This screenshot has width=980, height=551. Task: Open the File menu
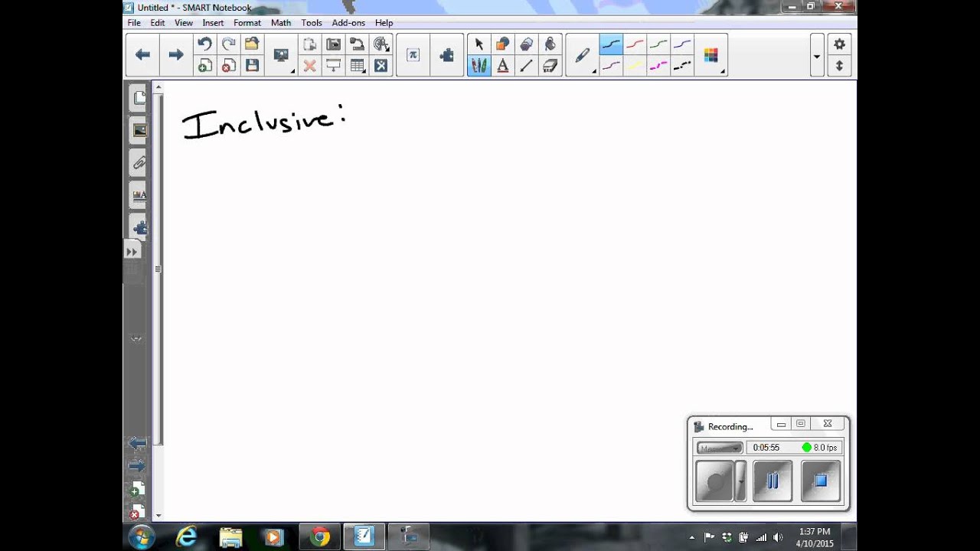tap(134, 23)
